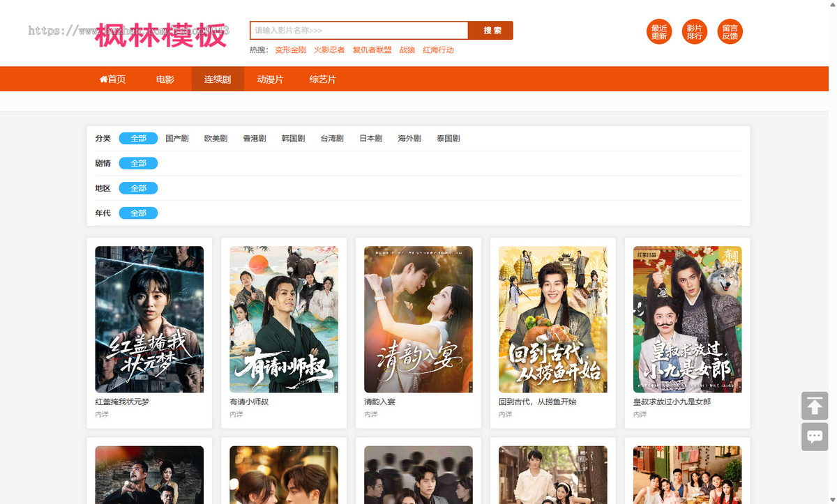Select 全部 in the 剧情 filter row

pyautogui.click(x=138, y=163)
